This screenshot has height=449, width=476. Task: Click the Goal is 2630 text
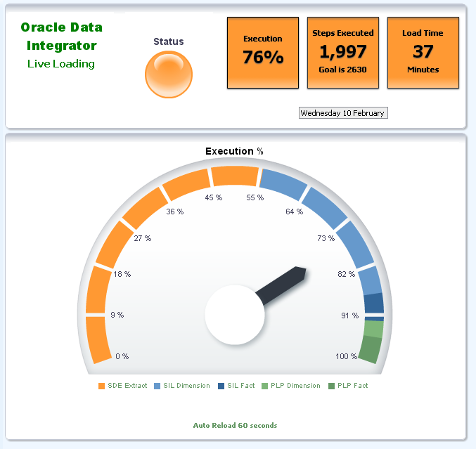click(x=342, y=70)
